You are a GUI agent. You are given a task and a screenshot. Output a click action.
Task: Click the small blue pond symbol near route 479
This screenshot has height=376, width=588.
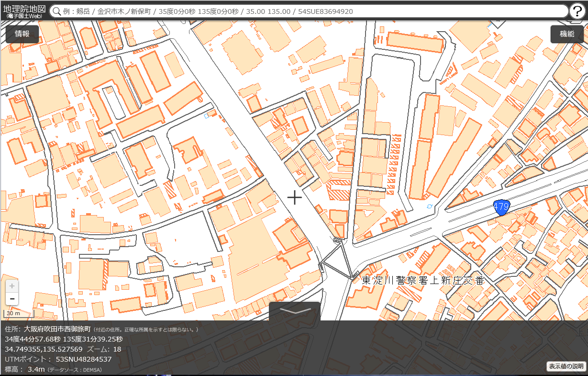pyautogui.click(x=429, y=206)
